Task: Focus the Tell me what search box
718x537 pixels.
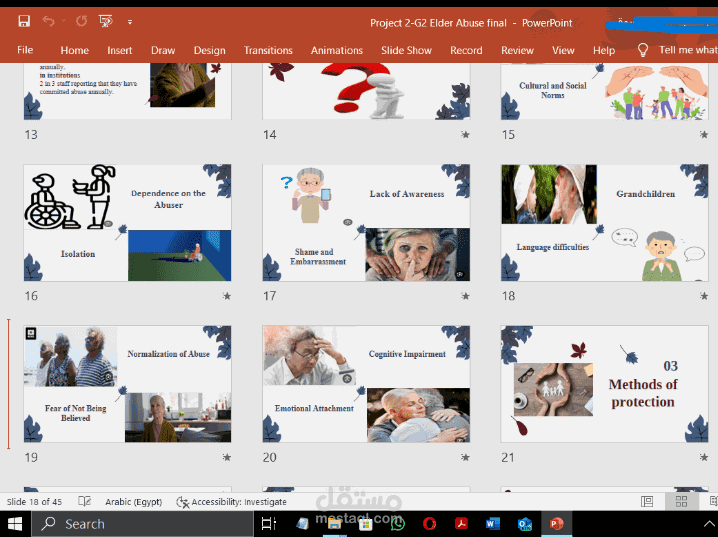Action: [x=688, y=50]
